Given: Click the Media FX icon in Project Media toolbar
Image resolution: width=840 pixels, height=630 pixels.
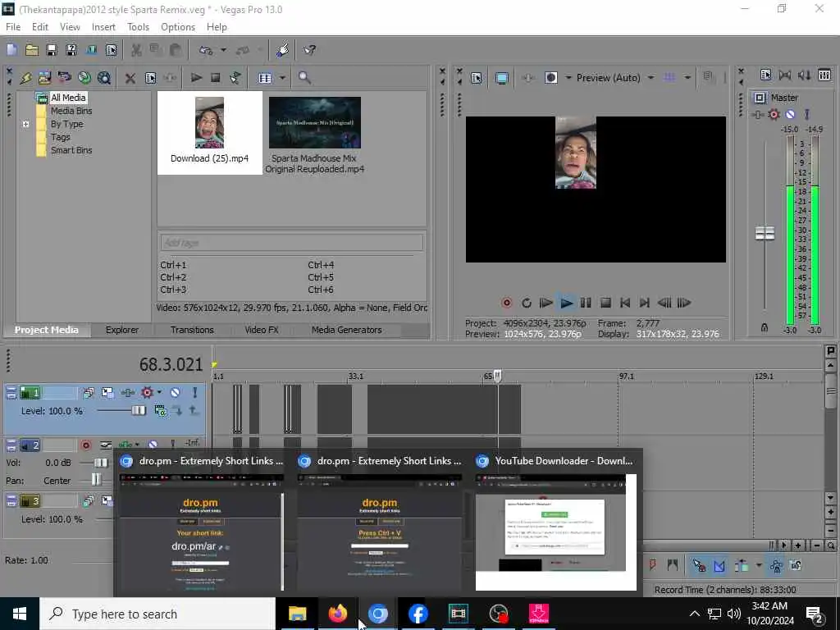Looking at the screenshot, I should click(171, 78).
